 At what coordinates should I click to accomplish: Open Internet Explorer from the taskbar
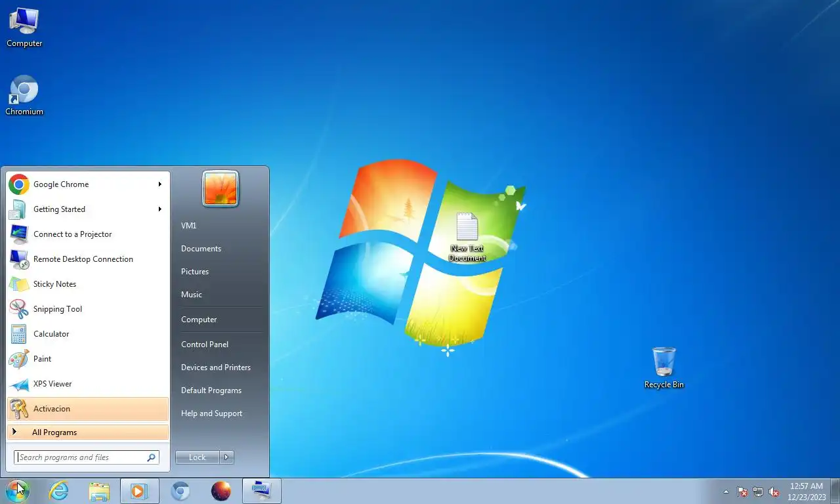[x=58, y=491]
